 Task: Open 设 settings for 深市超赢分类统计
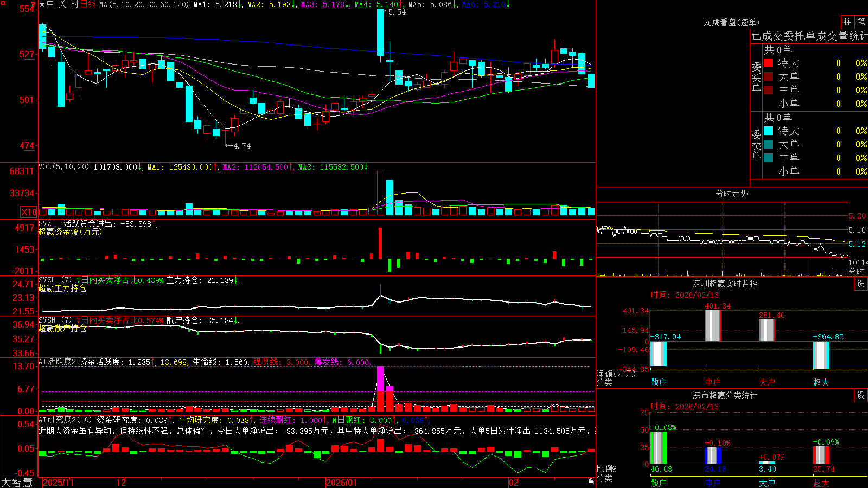(861, 395)
